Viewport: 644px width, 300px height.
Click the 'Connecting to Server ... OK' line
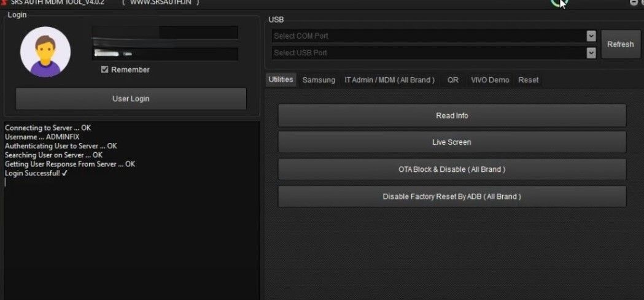[48, 128]
